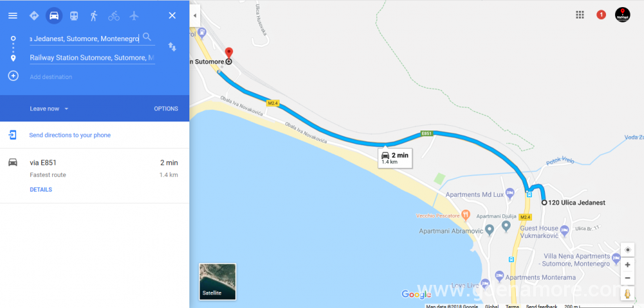Collapse the side panel arrow
This screenshot has height=308, width=644.
pos(194,15)
